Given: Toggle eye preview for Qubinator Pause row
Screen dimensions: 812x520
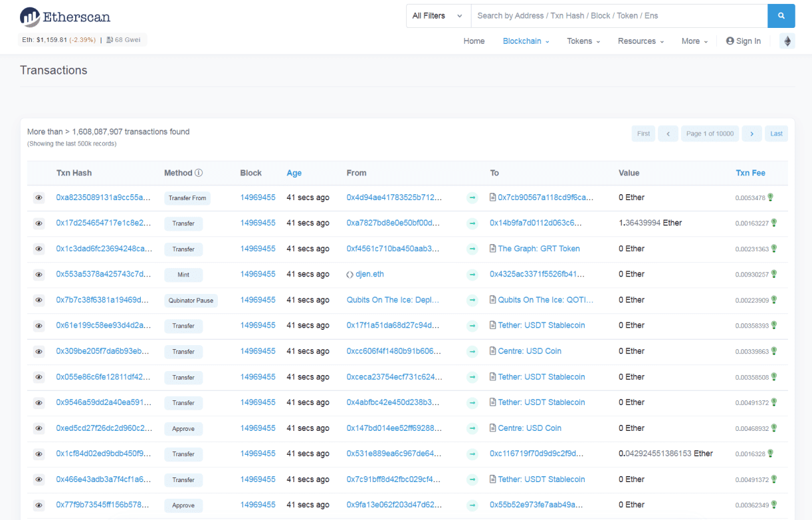Looking at the screenshot, I should (39, 301).
